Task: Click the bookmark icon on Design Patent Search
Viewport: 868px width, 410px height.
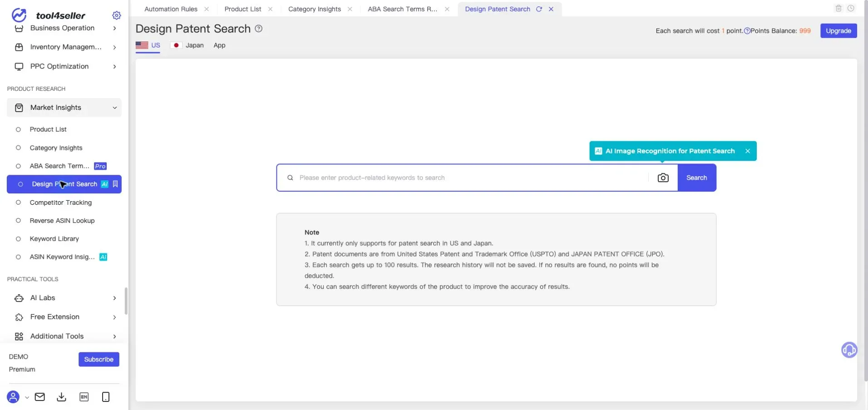Action: click(x=115, y=184)
